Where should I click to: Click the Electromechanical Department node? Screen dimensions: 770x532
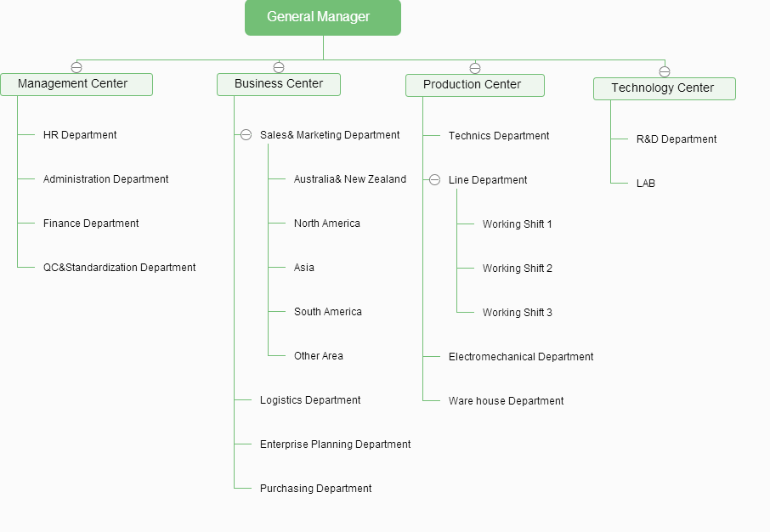point(520,357)
